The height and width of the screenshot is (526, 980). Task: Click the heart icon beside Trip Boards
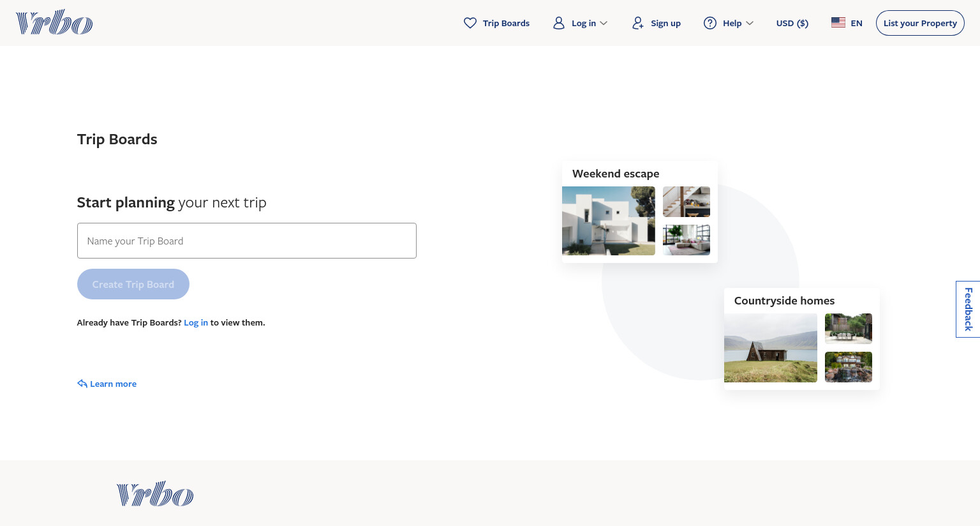[470, 23]
